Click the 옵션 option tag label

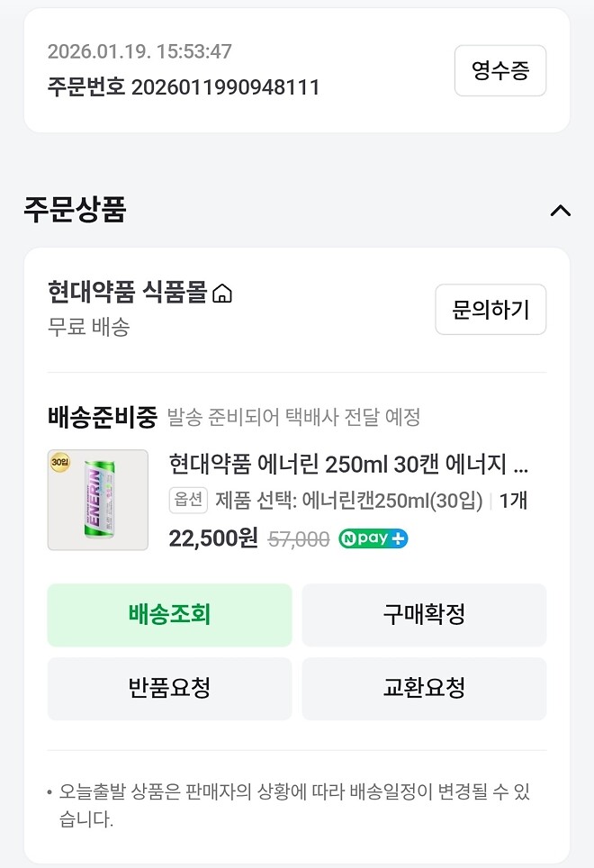tap(184, 501)
